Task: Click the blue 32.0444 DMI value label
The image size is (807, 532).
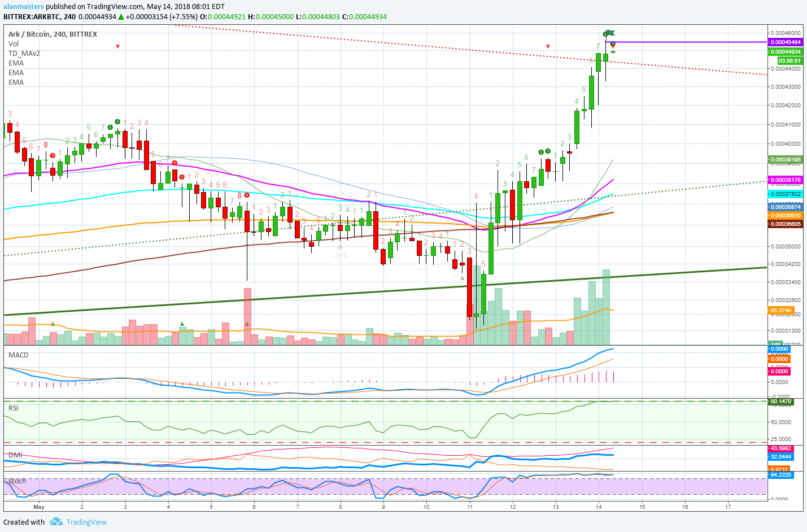Action: pyautogui.click(x=781, y=456)
